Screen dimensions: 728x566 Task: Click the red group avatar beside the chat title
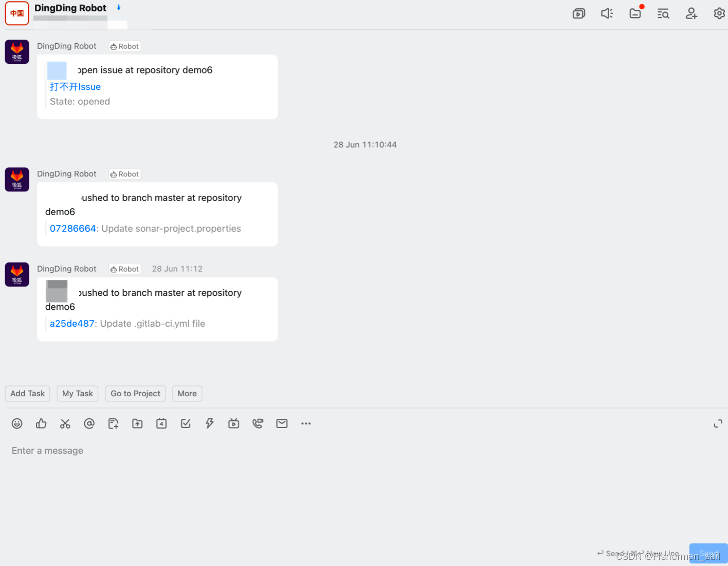(17, 13)
